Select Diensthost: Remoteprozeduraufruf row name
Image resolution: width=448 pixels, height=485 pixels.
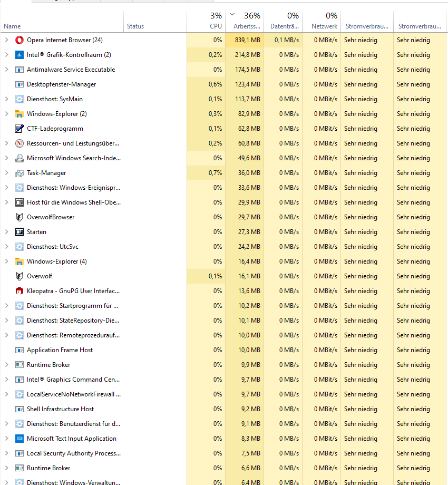pyautogui.click(x=73, y=335)
